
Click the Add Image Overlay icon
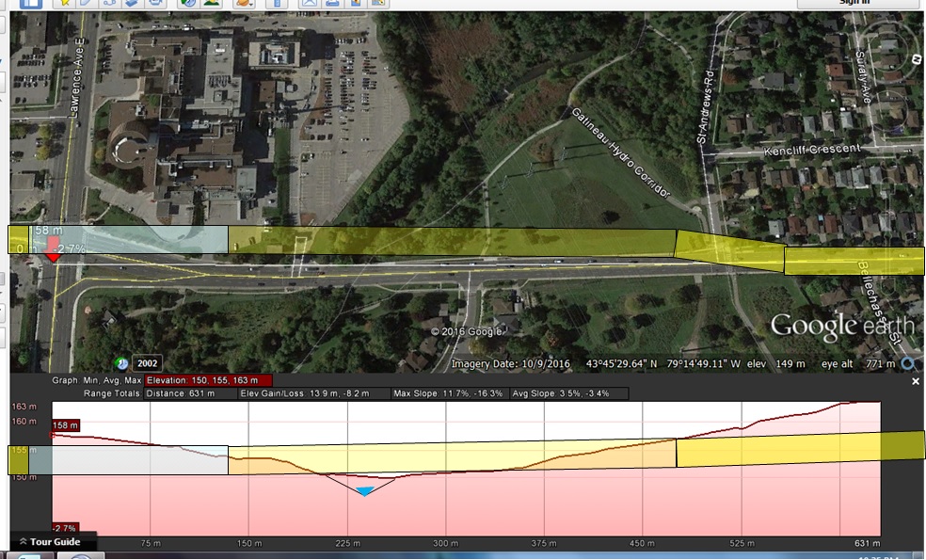click(x=132, y=3)
